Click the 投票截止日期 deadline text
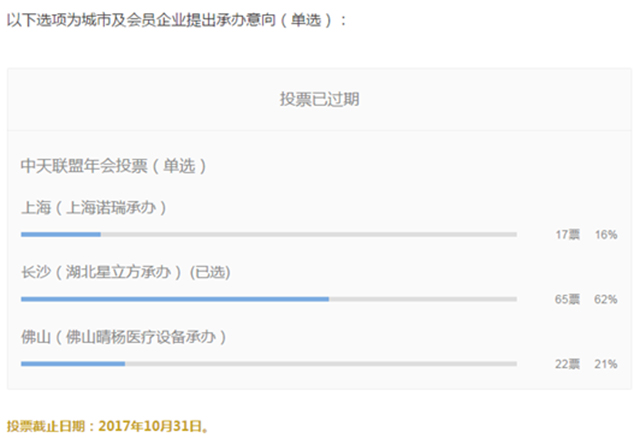 point(108,425)
